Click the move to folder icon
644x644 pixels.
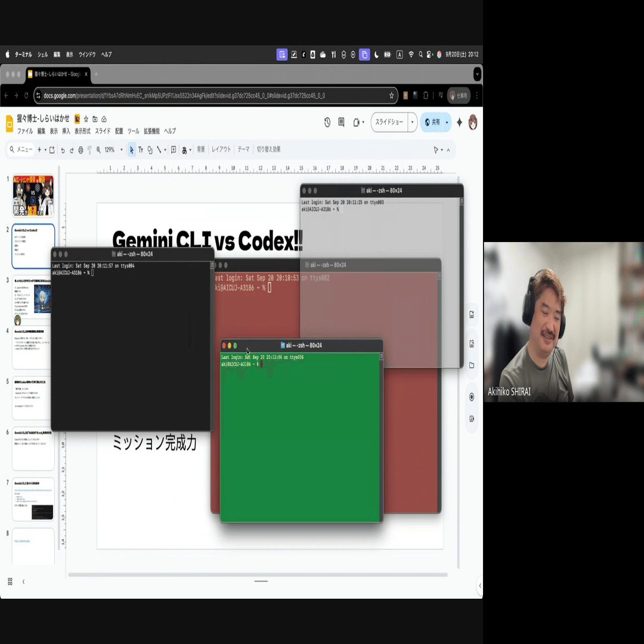[95, 119]
